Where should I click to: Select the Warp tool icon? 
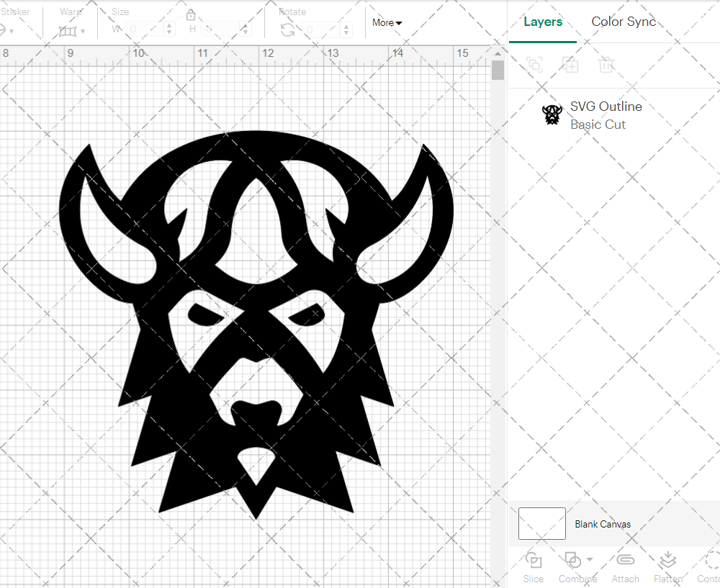click(x=69, y=31)
